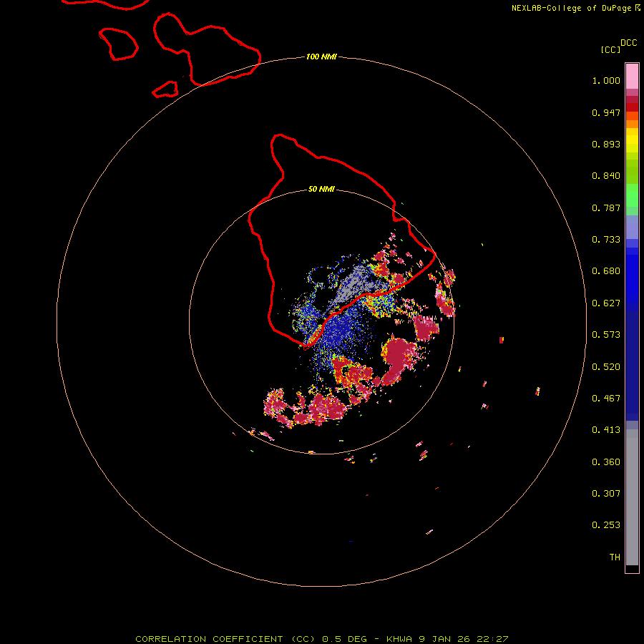Pick the orange swatch in color bar
The image size is (644, 644).
[632, 124]
